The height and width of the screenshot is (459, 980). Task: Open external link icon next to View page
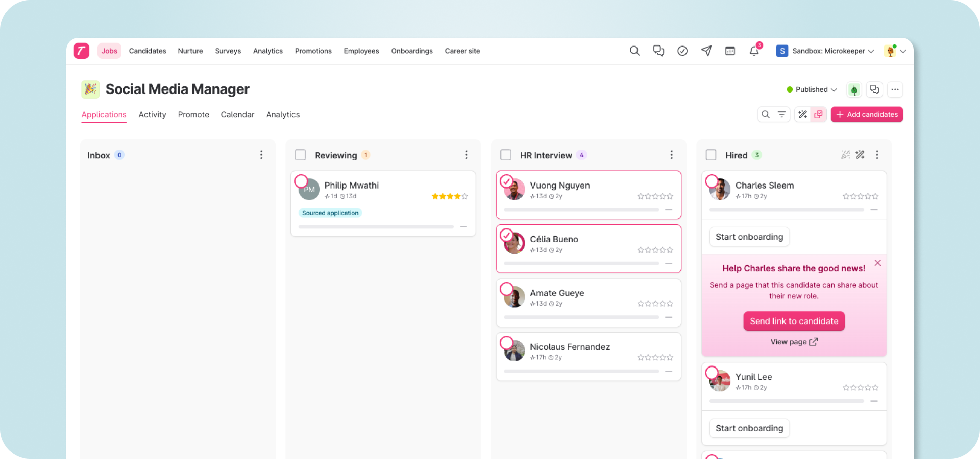[813, 342]
